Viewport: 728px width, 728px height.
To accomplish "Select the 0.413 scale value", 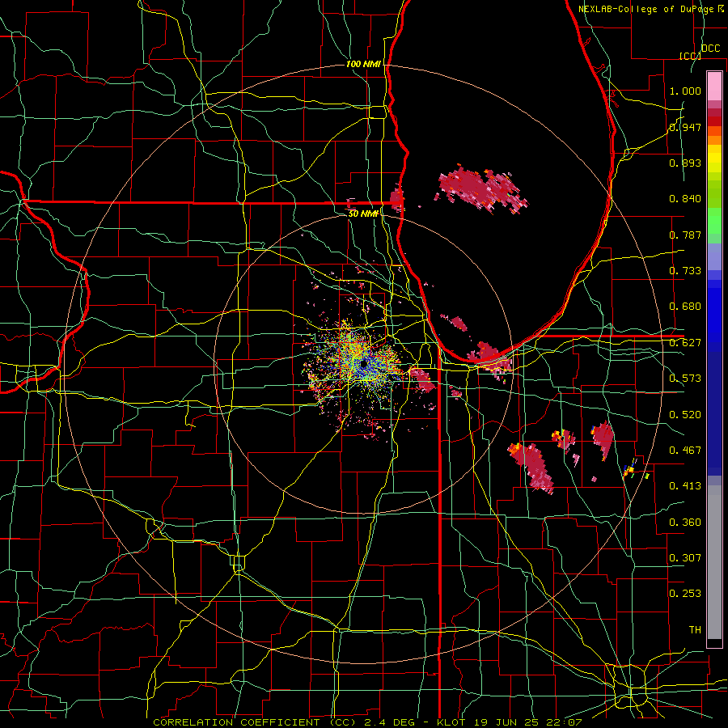I will tap(685, 486).
